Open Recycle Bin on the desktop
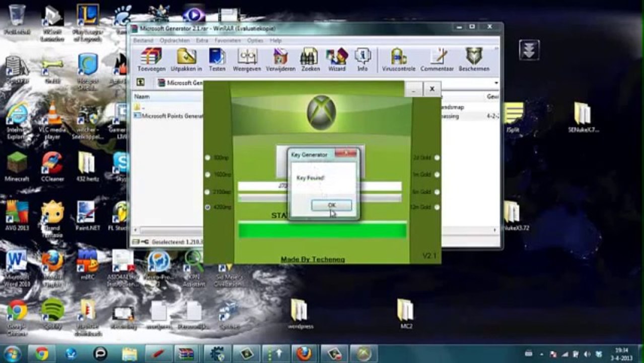Image resolution: width=644 pixels, height=363 pixels. tap(17, 19)
